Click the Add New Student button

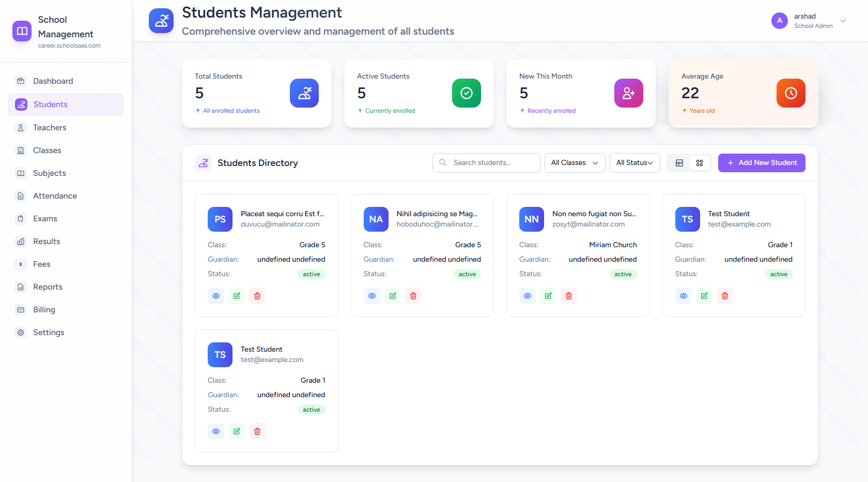pos(762,163)
